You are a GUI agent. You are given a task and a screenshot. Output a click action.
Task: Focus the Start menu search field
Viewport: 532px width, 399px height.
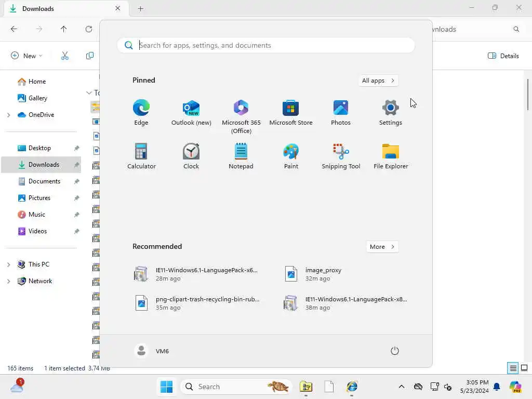[x=266, y=45]
